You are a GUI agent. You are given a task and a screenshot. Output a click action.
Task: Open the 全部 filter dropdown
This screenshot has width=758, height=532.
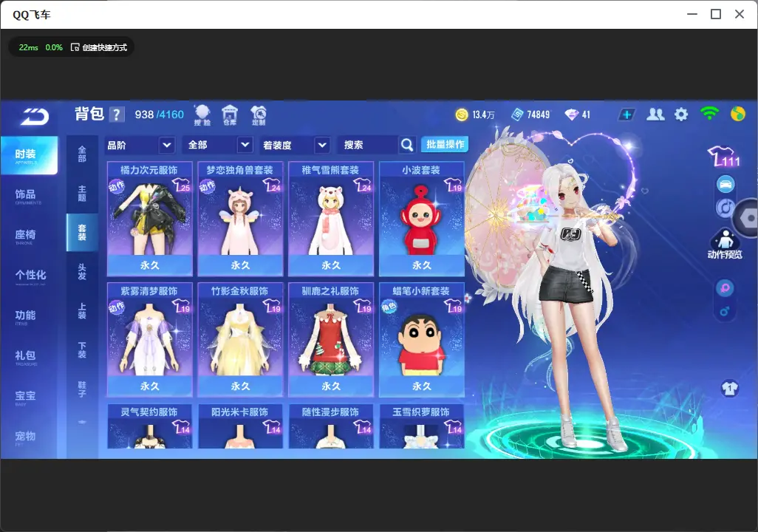coord(217,145)
